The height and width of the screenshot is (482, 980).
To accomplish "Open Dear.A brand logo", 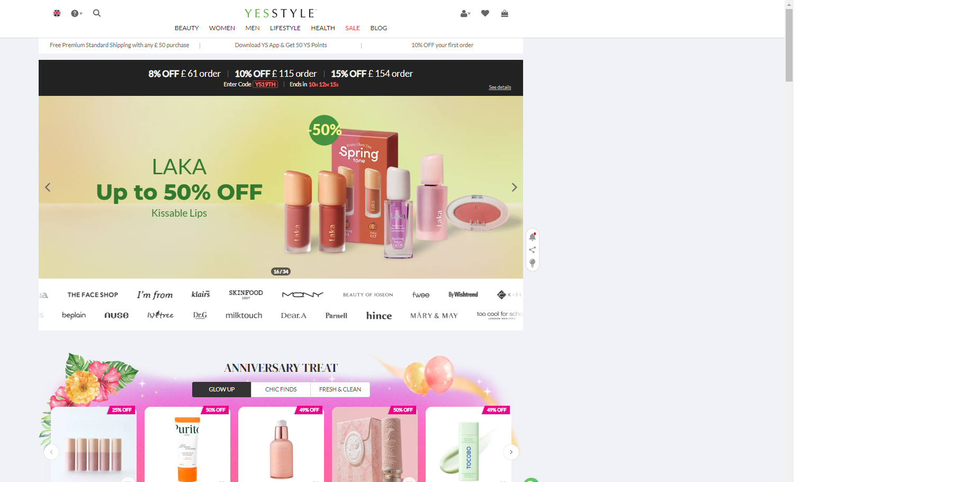I will pyautogui.click(x=294, y=315).
